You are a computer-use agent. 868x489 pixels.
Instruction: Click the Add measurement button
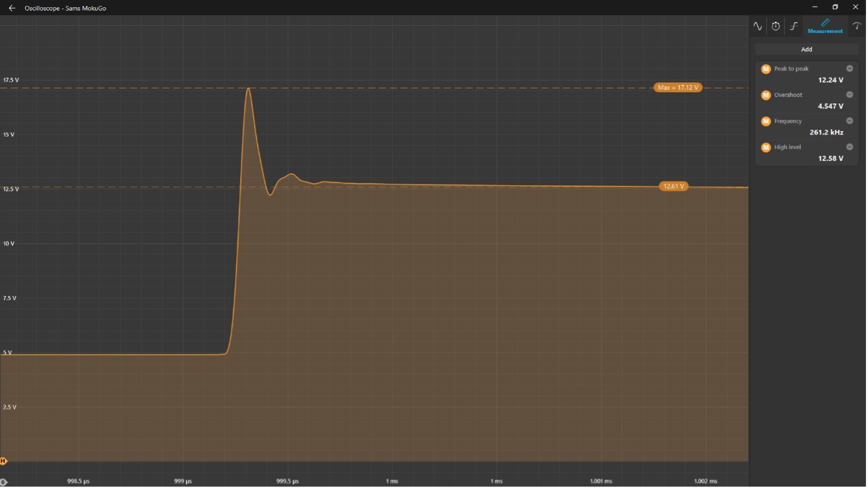click(807, 49)
